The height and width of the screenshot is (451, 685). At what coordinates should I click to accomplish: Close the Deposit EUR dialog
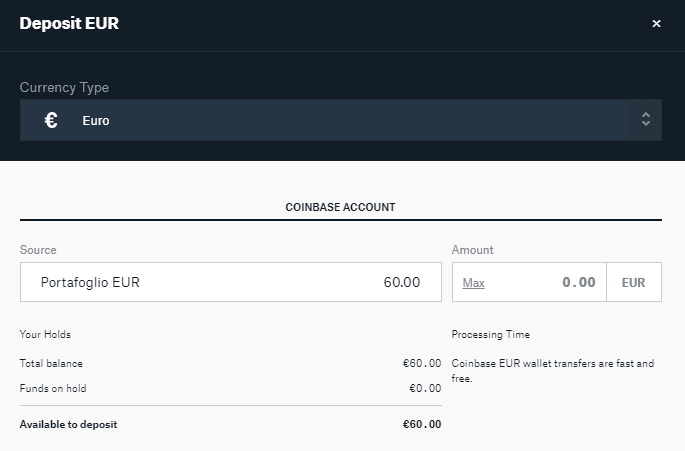point(656,24)
